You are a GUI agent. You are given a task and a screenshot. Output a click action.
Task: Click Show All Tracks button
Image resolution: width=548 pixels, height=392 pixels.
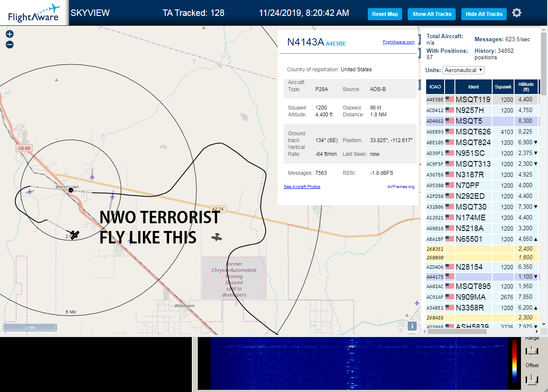432,14
